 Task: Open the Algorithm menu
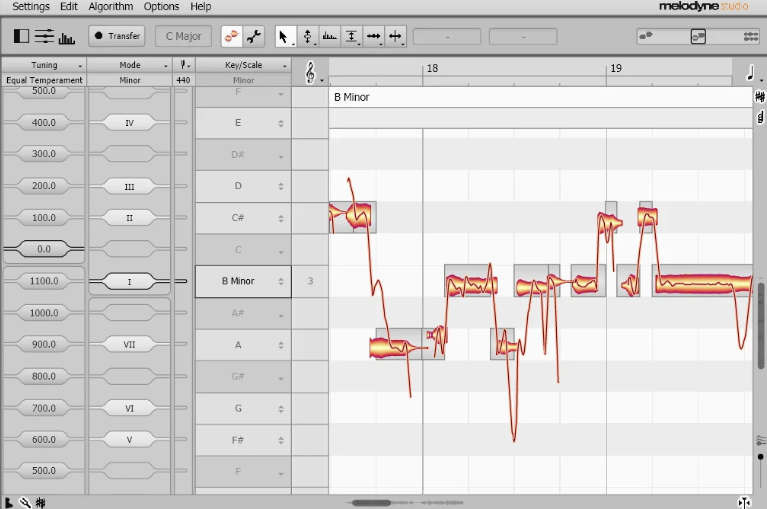[111, 6]
